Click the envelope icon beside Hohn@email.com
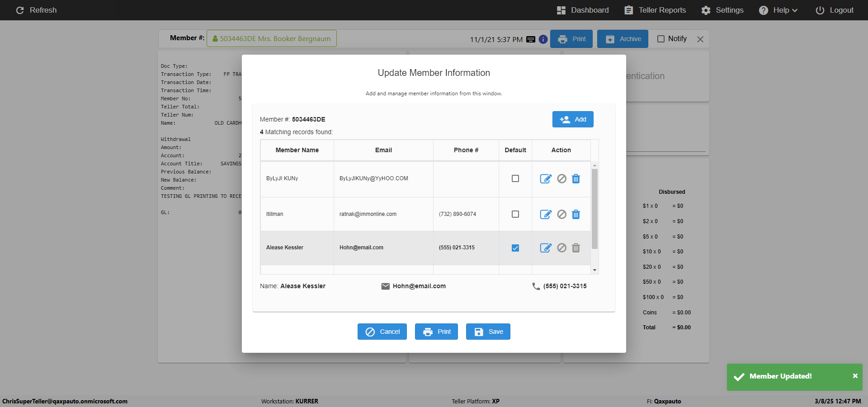 pos(386,286)
